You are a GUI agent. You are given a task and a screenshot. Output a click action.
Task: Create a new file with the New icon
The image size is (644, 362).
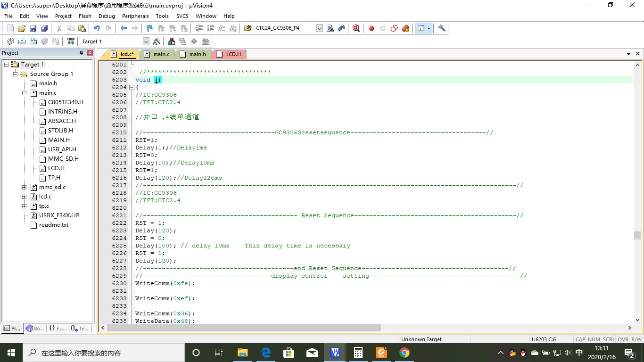click(x=10, y=28)
